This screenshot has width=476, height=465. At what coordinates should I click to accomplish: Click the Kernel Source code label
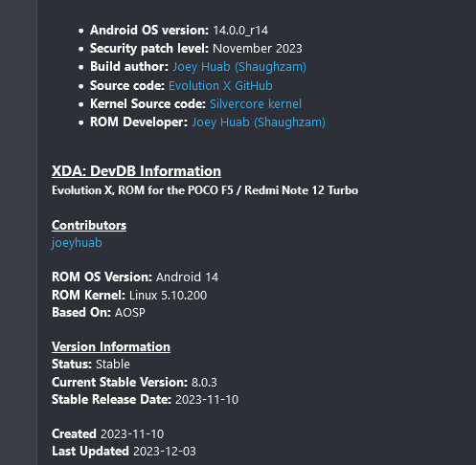pos(147,103)
